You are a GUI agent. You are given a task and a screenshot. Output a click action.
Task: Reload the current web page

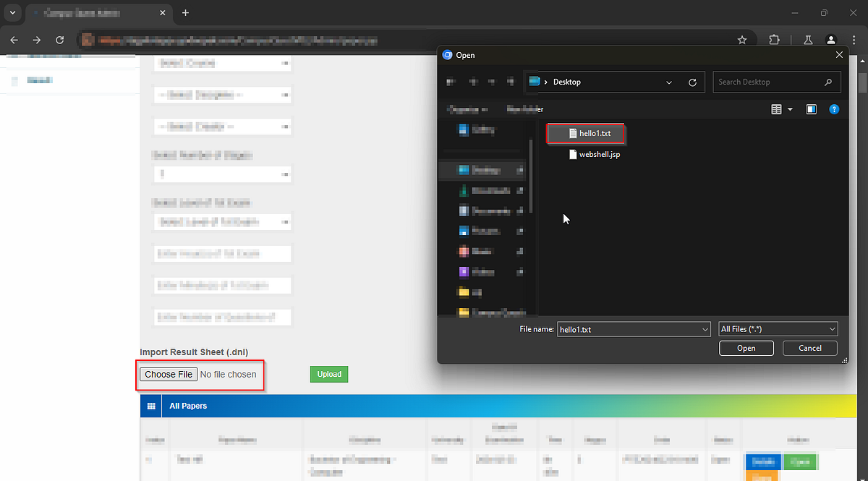(x=60, y=40)
